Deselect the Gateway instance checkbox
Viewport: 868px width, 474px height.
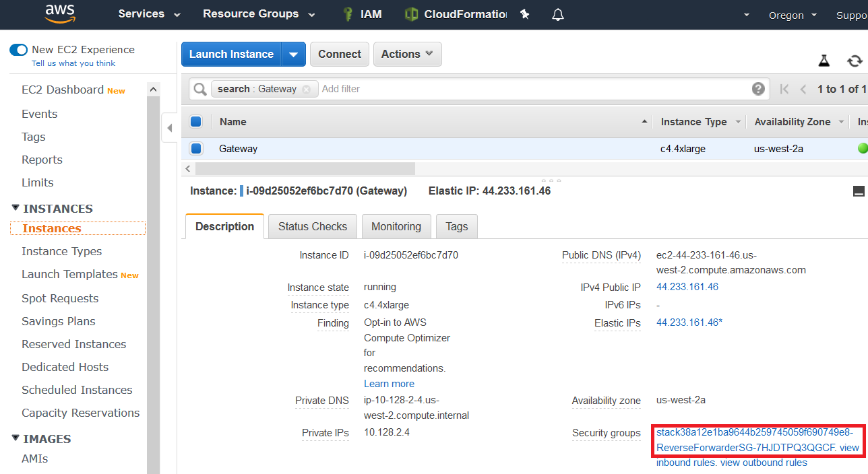(x=196, y=148)
